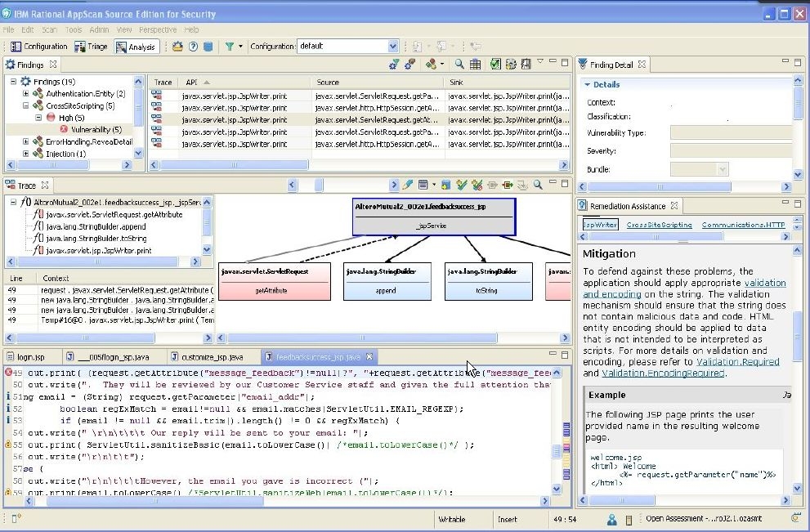Screen dimensions: 810x532
Task: Open the Findings view menu triangle
Action: coord(539,61)
